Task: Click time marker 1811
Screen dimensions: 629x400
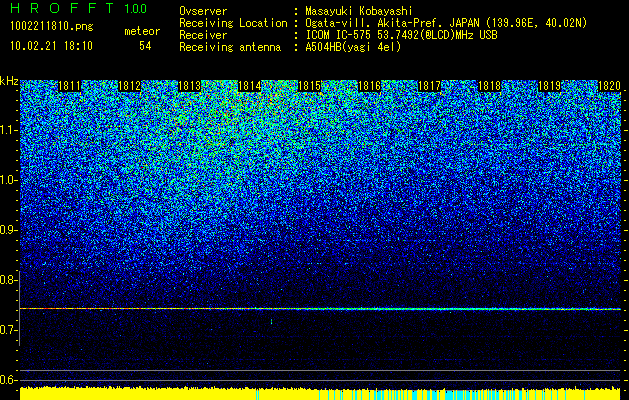Action: point(69,86)
